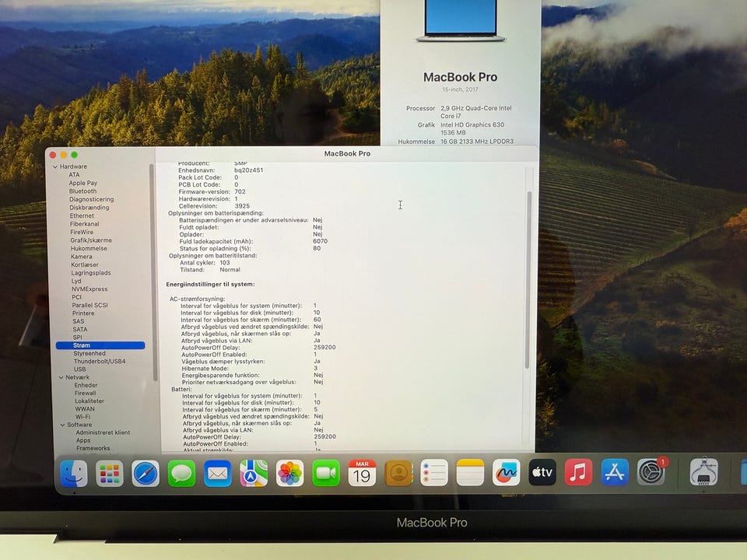Launch Safari from the Dock
747x560 pixels.
[146, 474]
